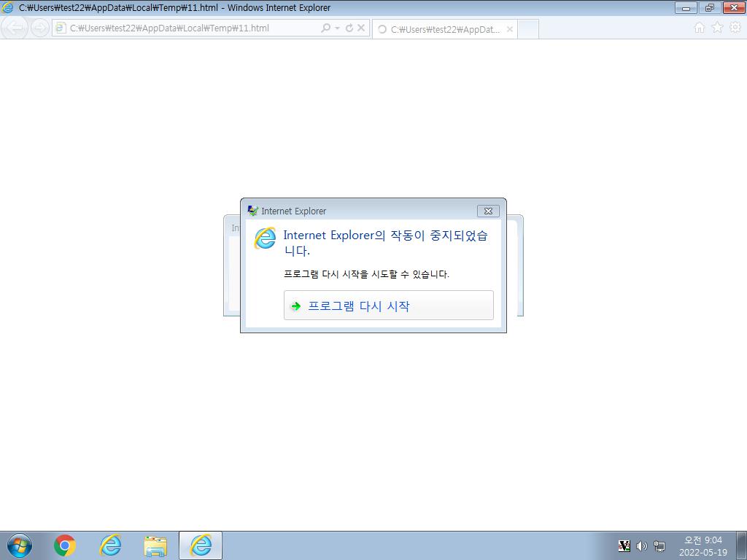Open the clock showing 오전 9:04

(x=703, y=546)
